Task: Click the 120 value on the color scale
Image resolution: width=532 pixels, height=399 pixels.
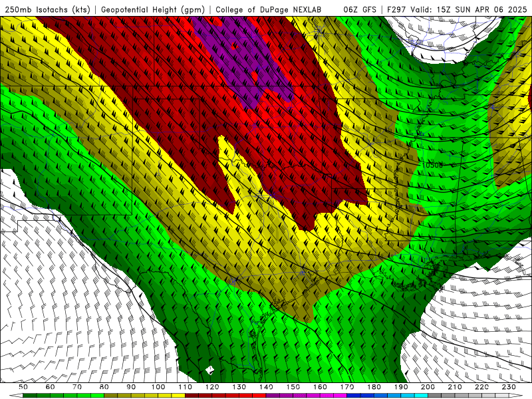Action: click(x=212, y=387)
